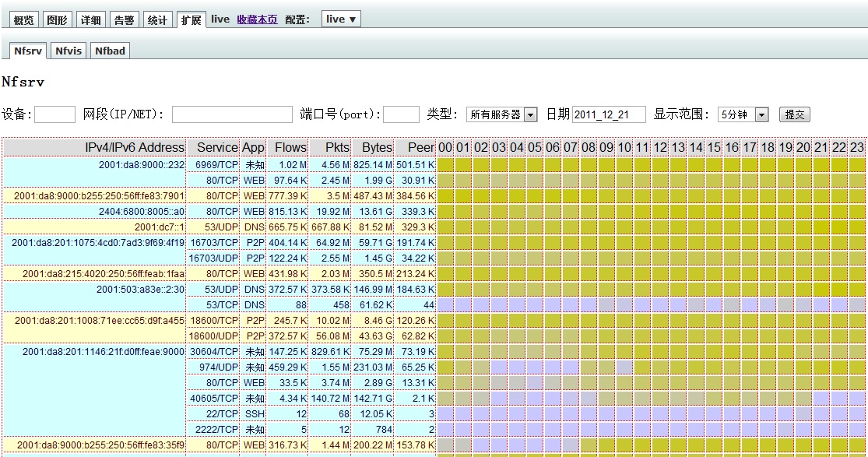The height and width of the screenshot is (457, 868).
Task: Click hour 05 cell in 974/UDP row
Action: pyautogui.click(x=535, y=367)
